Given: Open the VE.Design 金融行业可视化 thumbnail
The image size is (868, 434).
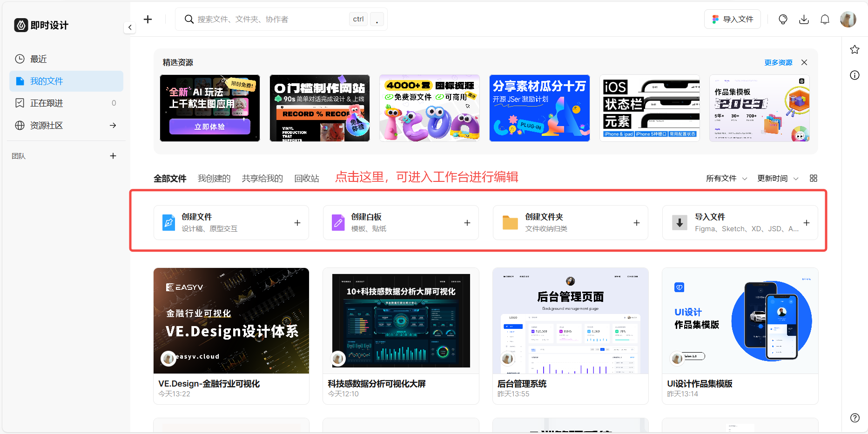Looking at the screenshot, I should pos(231,320).
